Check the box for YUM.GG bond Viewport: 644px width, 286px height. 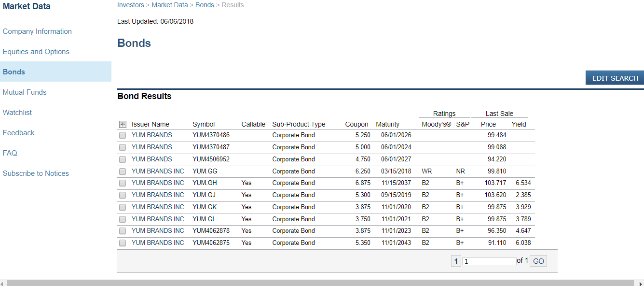point(123,172)
